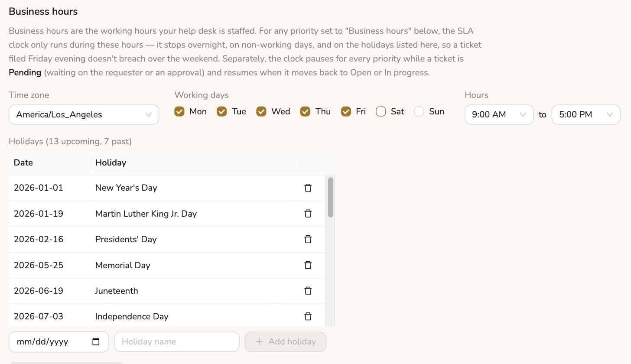Screen dimensions: 631x364
Task: Open the 9:00 AM start hour dropdown
Action: [499, 114]
